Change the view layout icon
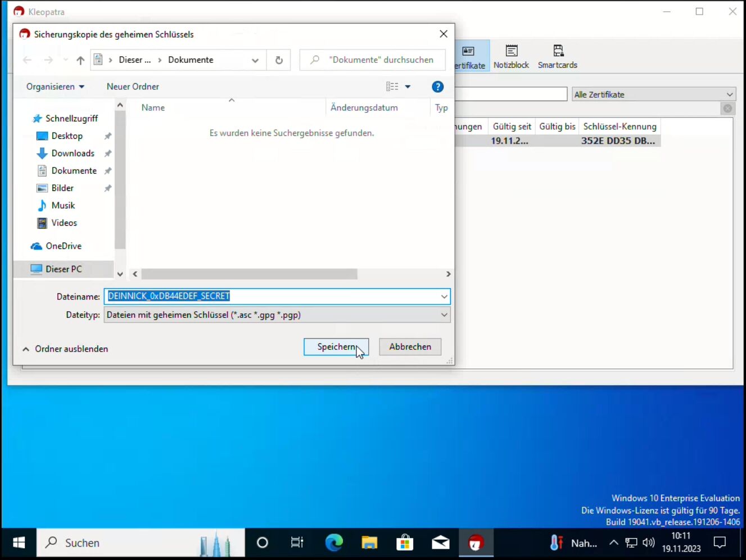Viewport: 746px width, 560px height. [392, 86]
